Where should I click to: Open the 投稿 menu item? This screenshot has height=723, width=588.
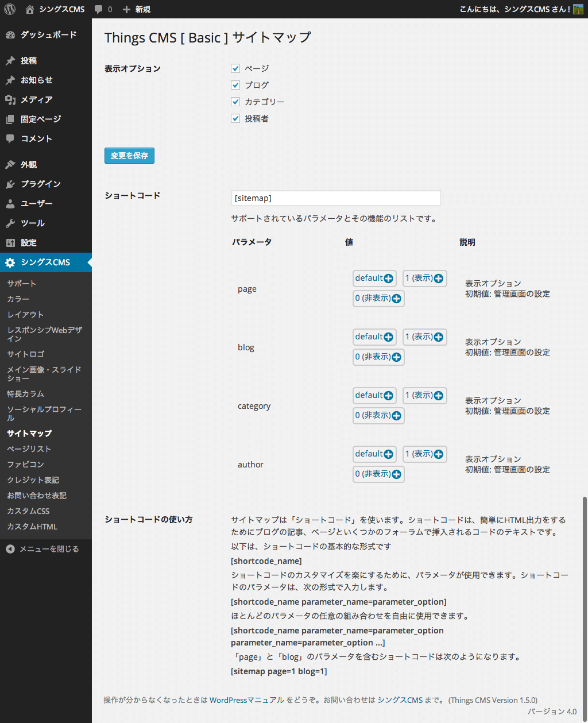46,61
